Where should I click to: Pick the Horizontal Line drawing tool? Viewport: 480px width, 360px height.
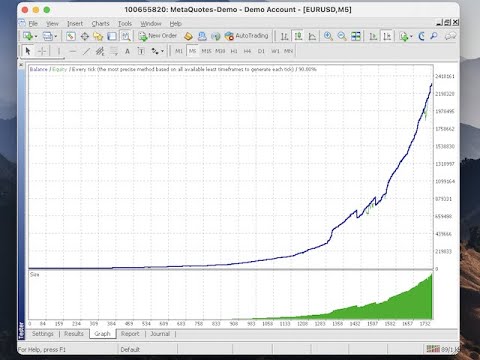click(x=72, y=51)
